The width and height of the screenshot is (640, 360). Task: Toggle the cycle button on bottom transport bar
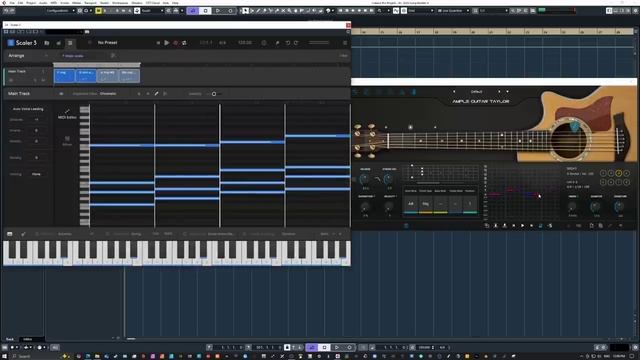point(312,347)
